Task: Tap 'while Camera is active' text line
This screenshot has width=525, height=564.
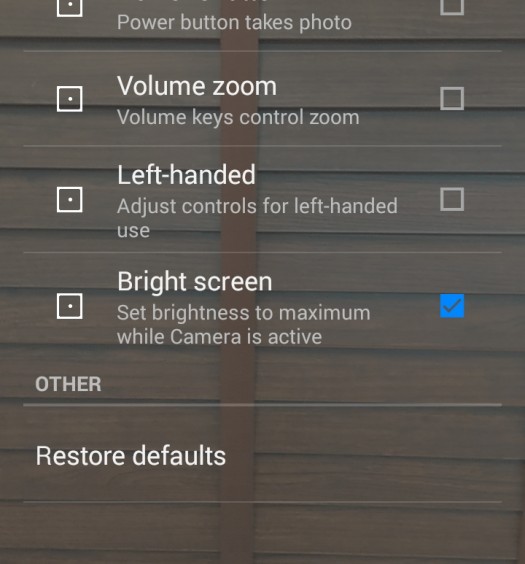Action: point(219,337)
